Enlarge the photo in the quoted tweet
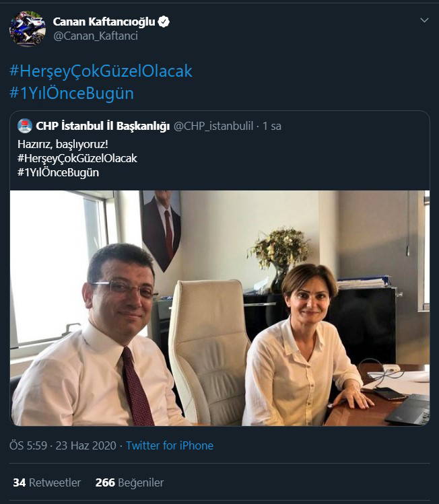Viewport: 439px width, 504px height. pyautogui.click(x=219, y=308)
